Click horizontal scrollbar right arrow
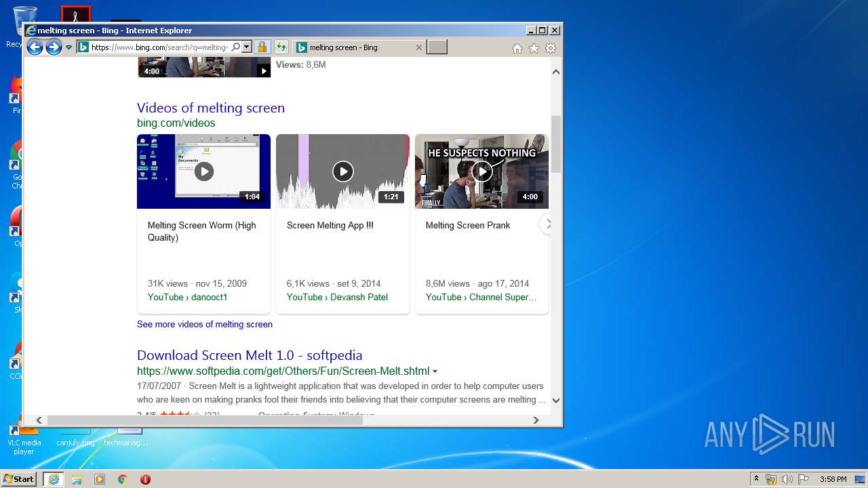 pos(536,420)
